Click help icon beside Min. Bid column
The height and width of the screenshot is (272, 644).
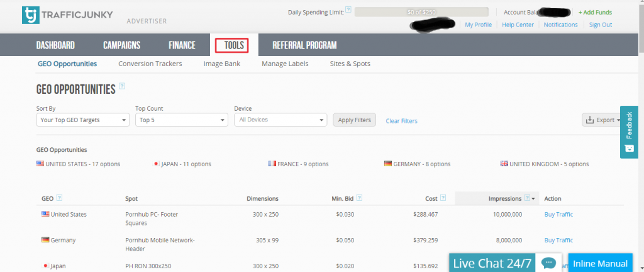coord(359,198)
